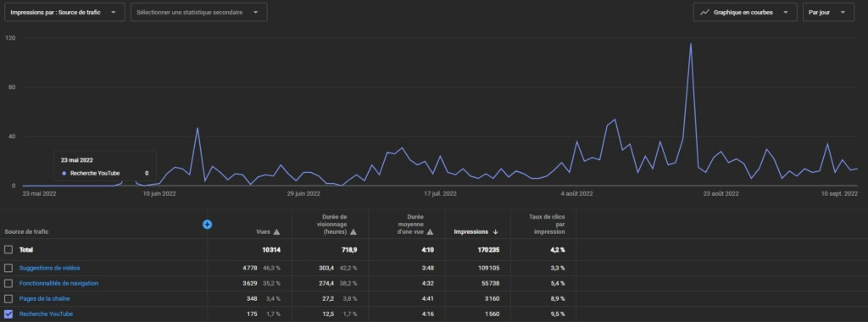Sort by the Vues column header
Image resolution: width=868 pixels, height=322 pixels.
263,232
